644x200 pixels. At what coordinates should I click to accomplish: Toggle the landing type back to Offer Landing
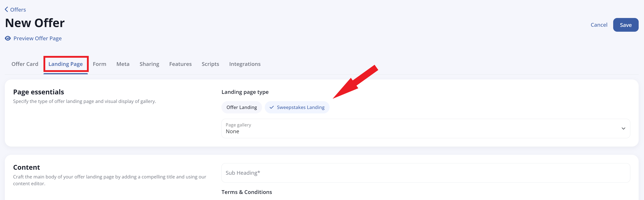[242, 107]
